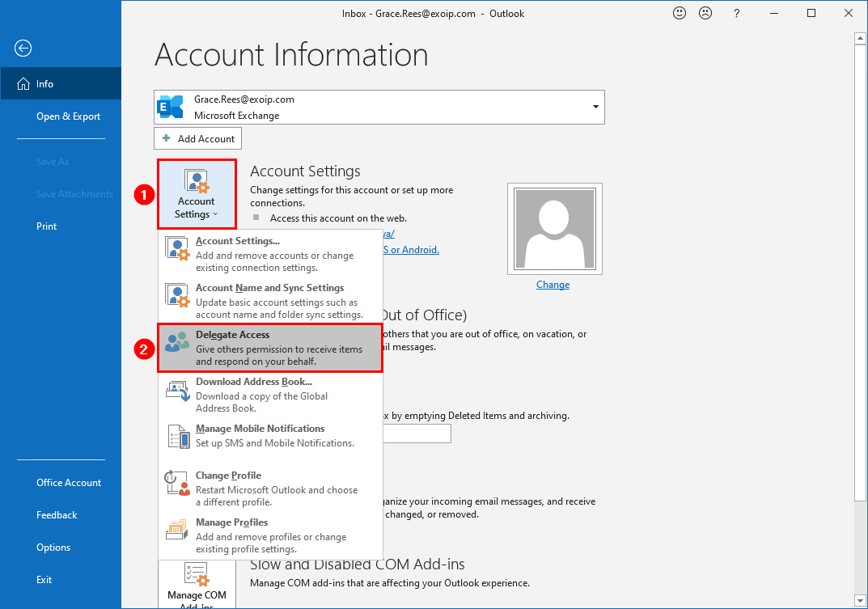Open the Info tab in the sidebar
The width and height of the screenshot is (868, 609).
(x=61, y=83)
